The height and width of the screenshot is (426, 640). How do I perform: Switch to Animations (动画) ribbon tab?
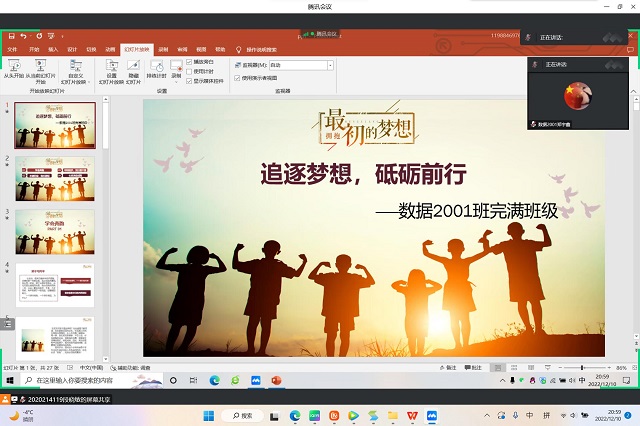(110, 49)
